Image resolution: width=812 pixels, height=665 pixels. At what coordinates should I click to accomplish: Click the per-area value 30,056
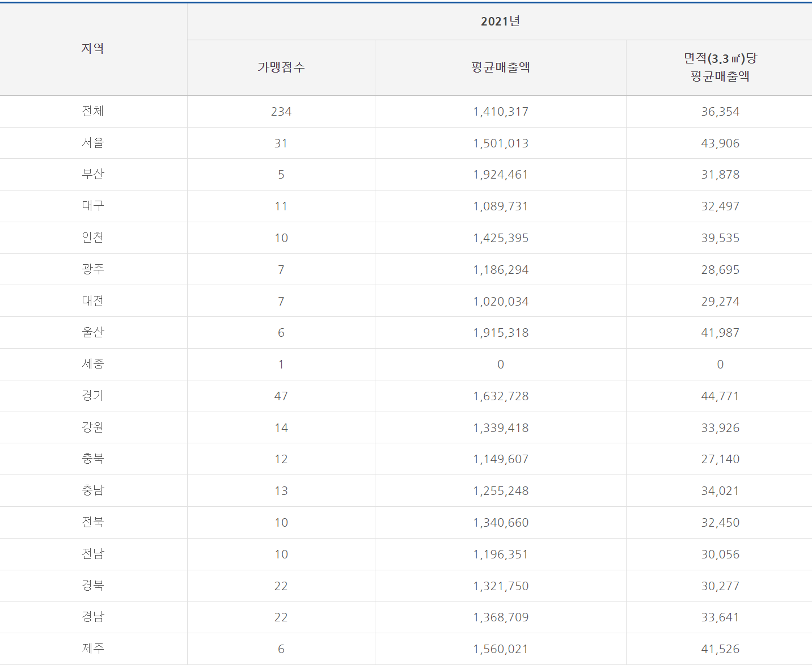click(720, 554)
